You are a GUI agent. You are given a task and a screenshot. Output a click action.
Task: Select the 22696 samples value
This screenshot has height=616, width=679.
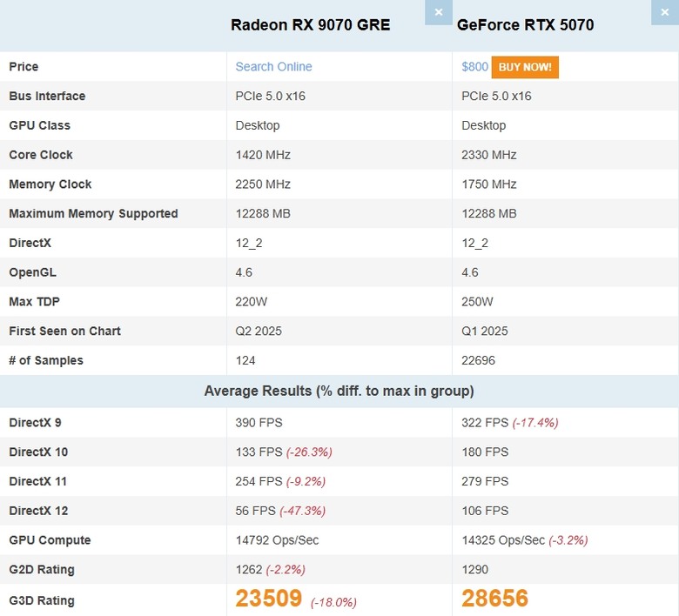pos(478,360)
